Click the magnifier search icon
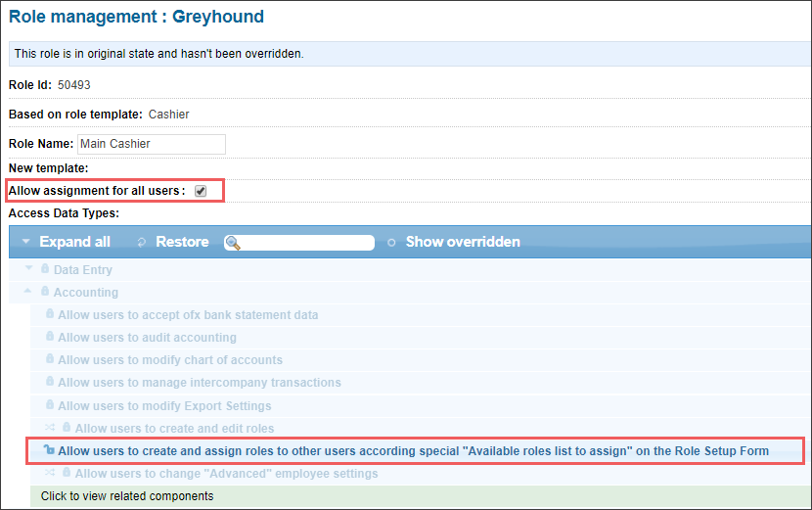Image resolution: width=812 pixels, height=510 pixels. [233, 243]
